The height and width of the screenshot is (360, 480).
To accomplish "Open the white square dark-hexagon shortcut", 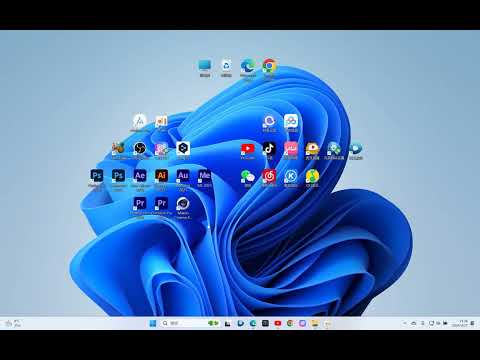I will click(183, 150).
